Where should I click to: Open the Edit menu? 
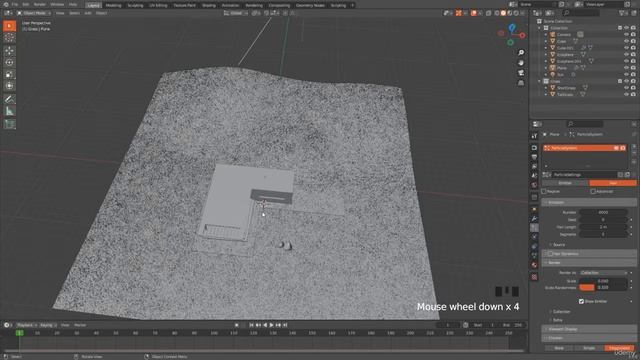(x=26, y=4)
